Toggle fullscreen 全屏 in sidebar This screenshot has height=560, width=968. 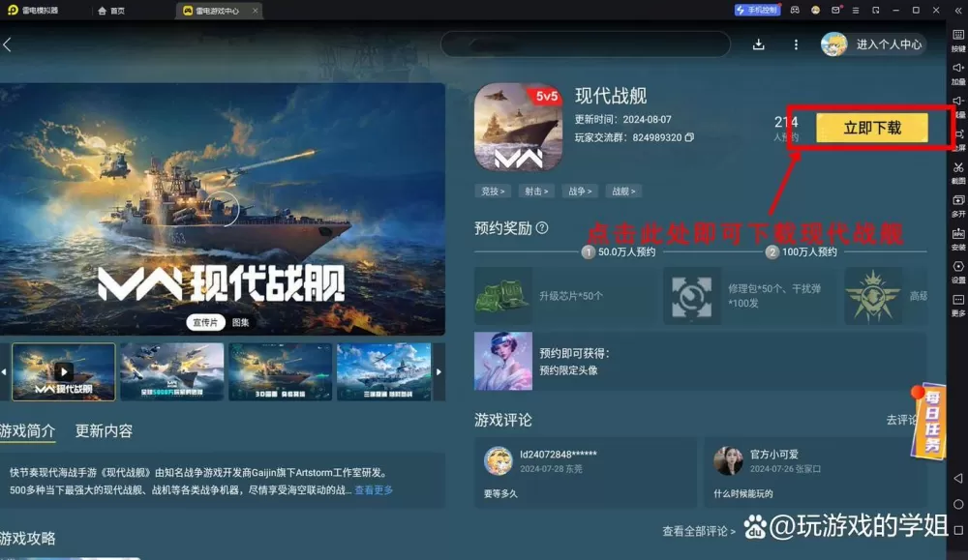pos(958,140)
